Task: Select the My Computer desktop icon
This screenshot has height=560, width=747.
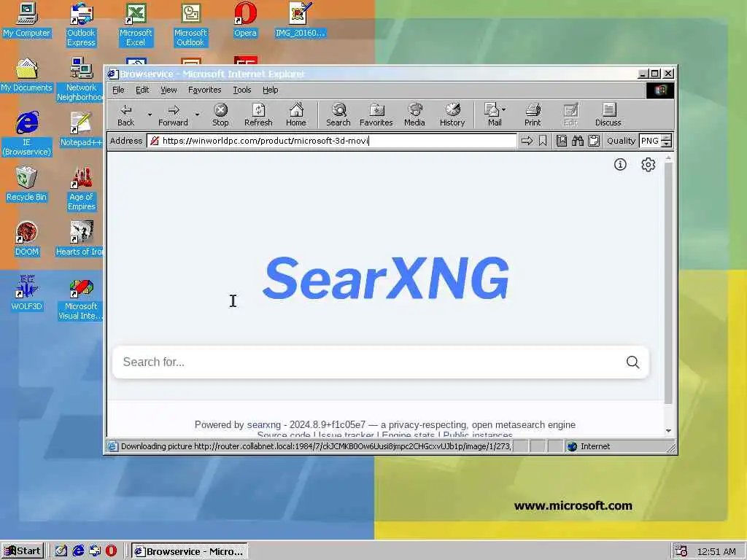Action: coord(27,20)
